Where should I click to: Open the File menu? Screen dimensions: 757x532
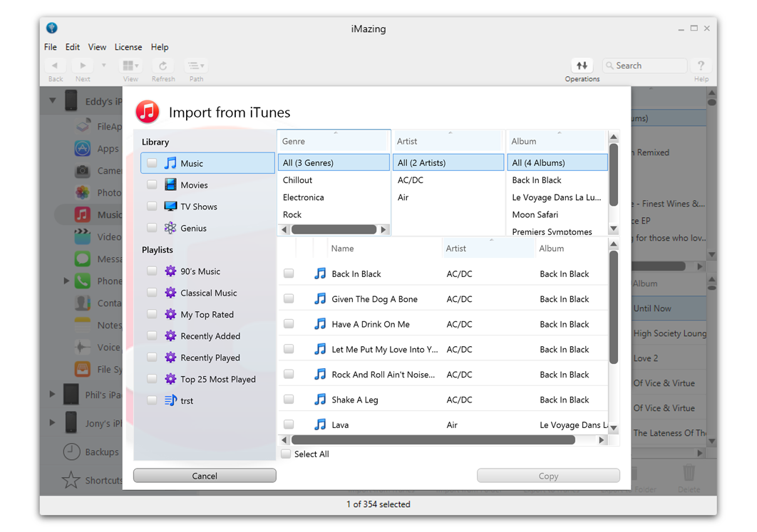pos(51,47)
